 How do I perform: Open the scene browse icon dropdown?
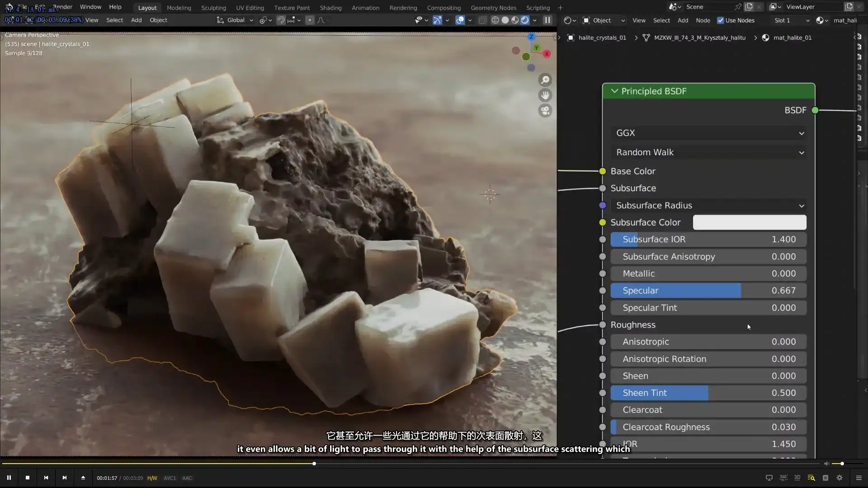(x=675, y=7)
